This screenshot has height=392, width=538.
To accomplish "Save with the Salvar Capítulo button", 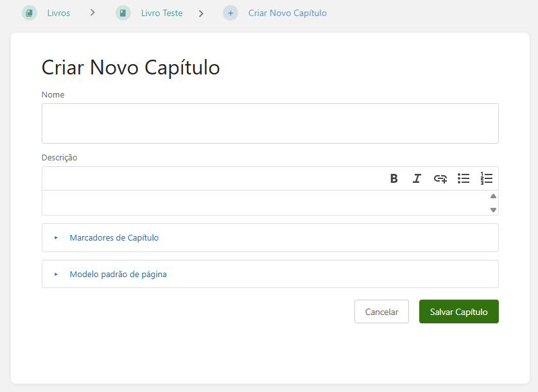I will [x=459, y=311].
